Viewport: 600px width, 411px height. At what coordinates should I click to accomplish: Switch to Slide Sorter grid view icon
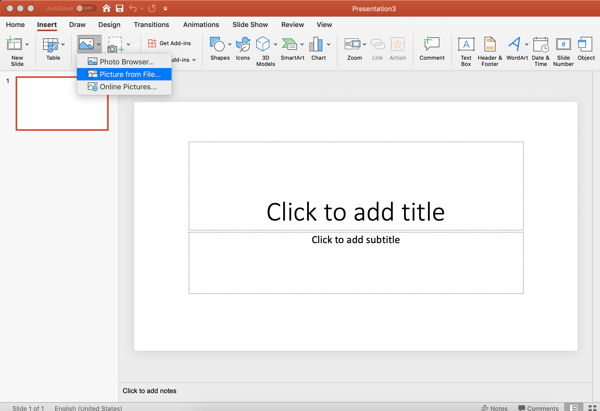point(592,408)
